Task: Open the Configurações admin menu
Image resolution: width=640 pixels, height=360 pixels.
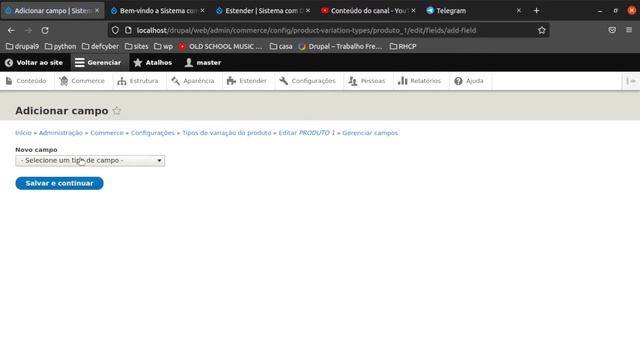Action: tap(307, 81)
